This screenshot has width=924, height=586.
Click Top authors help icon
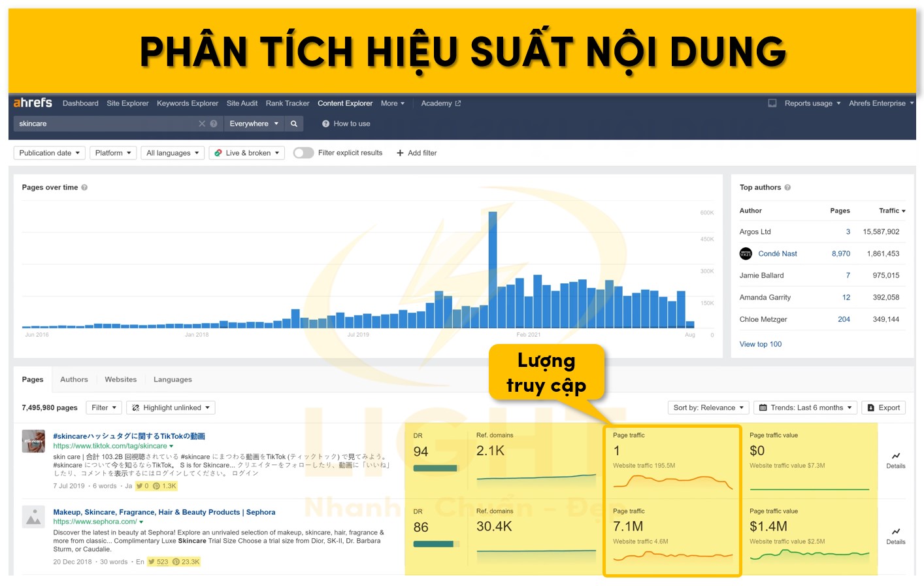pos(787,188)
